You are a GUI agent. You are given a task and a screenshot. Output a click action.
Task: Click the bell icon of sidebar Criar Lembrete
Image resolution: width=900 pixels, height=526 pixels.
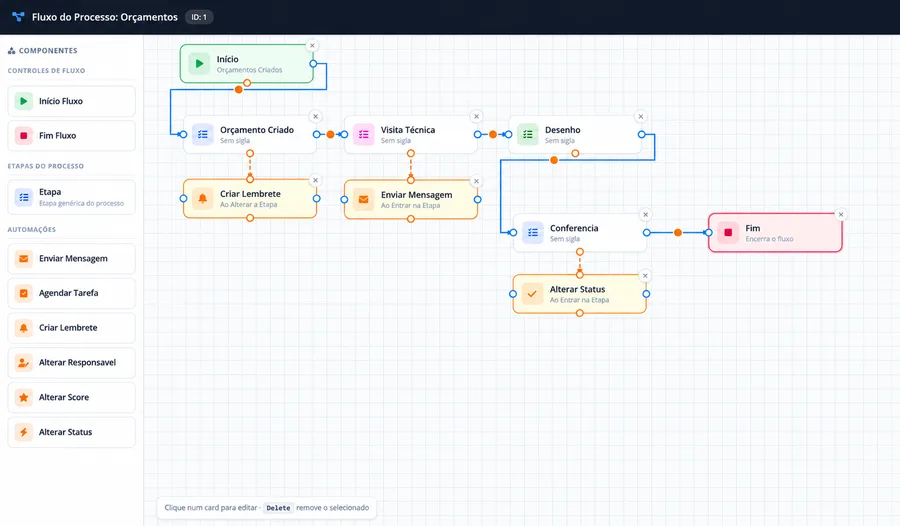[x=24, y=328]
